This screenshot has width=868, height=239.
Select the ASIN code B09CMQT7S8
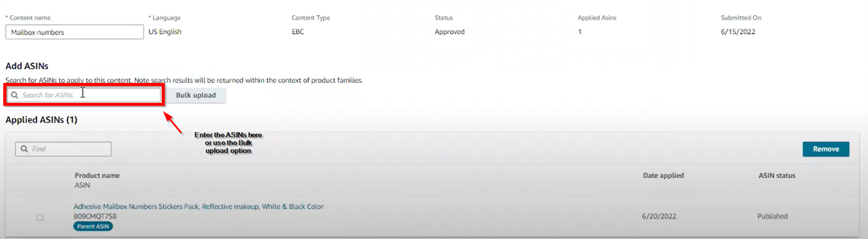(x=95, y=216)
